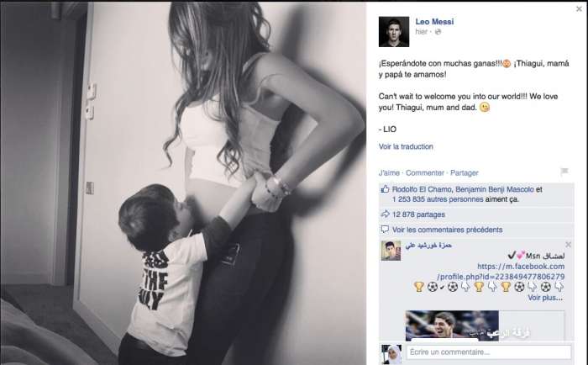Like the post with J'aime
Image resolution: width=588 pixels, height=365 pixels.
click(x=389, y=172)
